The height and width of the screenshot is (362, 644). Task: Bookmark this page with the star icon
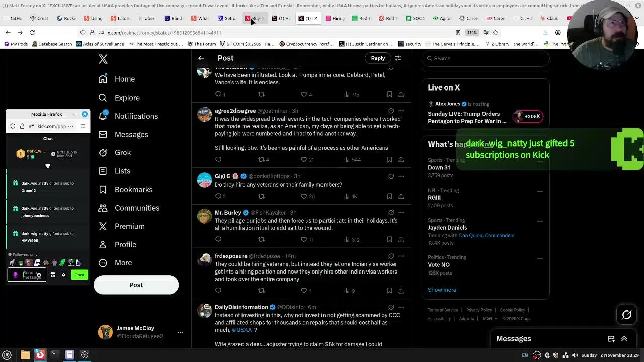coord(496,32)
